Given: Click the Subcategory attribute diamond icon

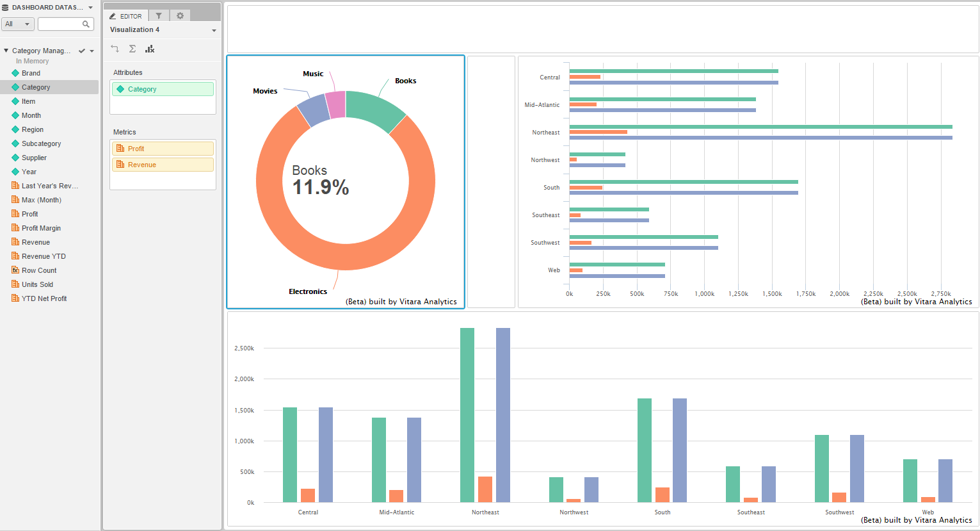Looking at the screenshot, I should coord(15,143).
